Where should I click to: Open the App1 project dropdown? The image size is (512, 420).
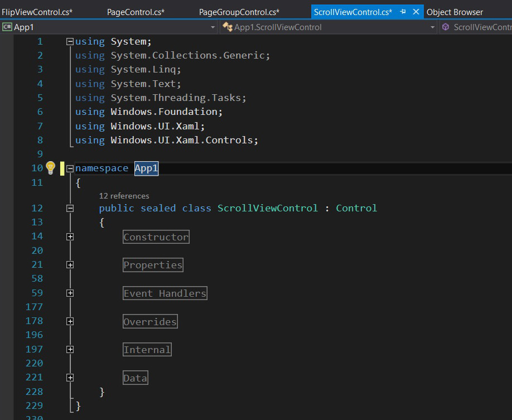pyautogui.click(x=212, y=27)
